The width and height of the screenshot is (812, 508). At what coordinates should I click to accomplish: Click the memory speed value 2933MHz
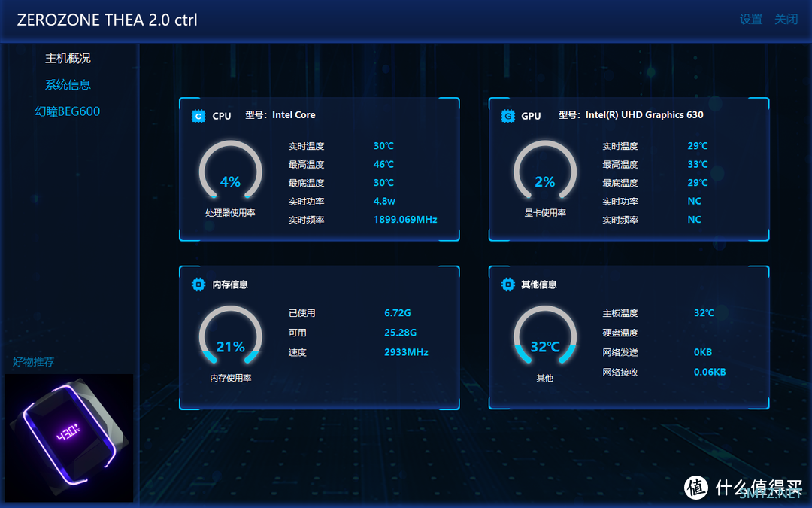(x=407, y=352)
